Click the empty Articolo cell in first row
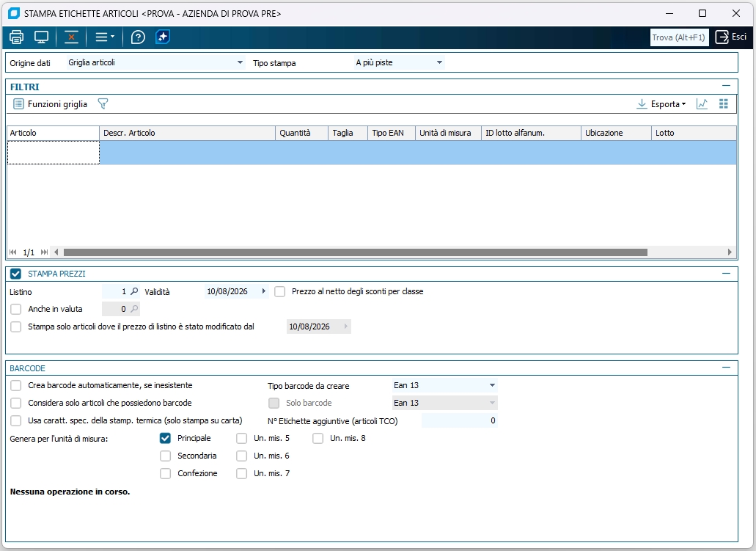Viewport: 756px width, 551px height. point(53,153)
